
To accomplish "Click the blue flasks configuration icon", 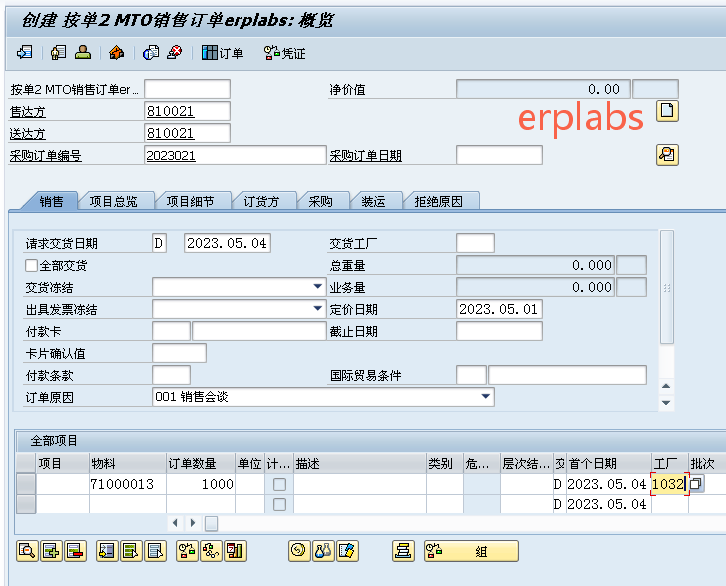I will pos(323,551).
